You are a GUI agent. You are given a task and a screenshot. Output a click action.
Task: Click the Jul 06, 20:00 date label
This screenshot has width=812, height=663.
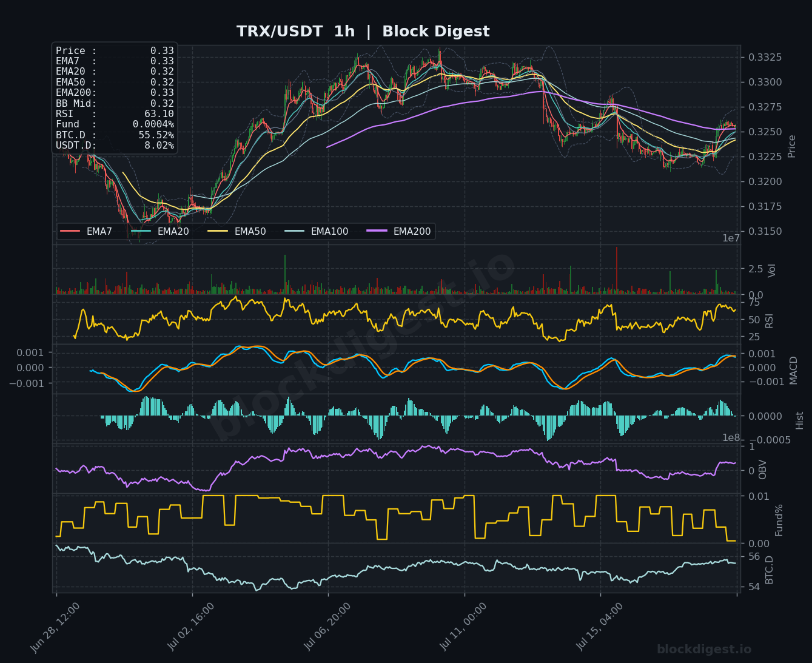[x=327, y=627]
